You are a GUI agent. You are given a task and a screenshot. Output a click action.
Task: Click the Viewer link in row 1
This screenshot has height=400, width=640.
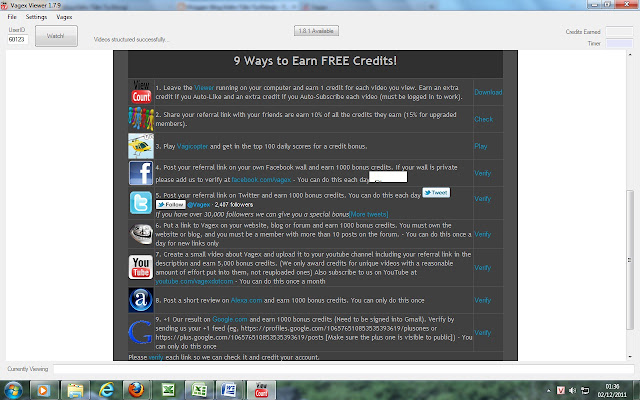(x=204, y=87)
